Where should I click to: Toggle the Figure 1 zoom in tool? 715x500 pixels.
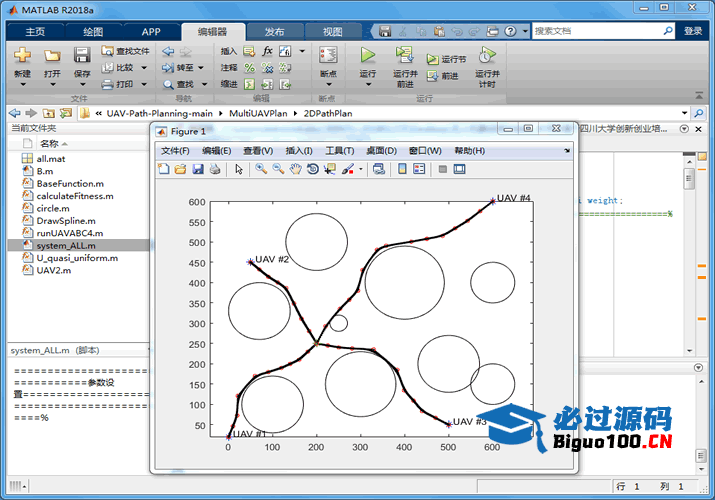click(261, 169)
